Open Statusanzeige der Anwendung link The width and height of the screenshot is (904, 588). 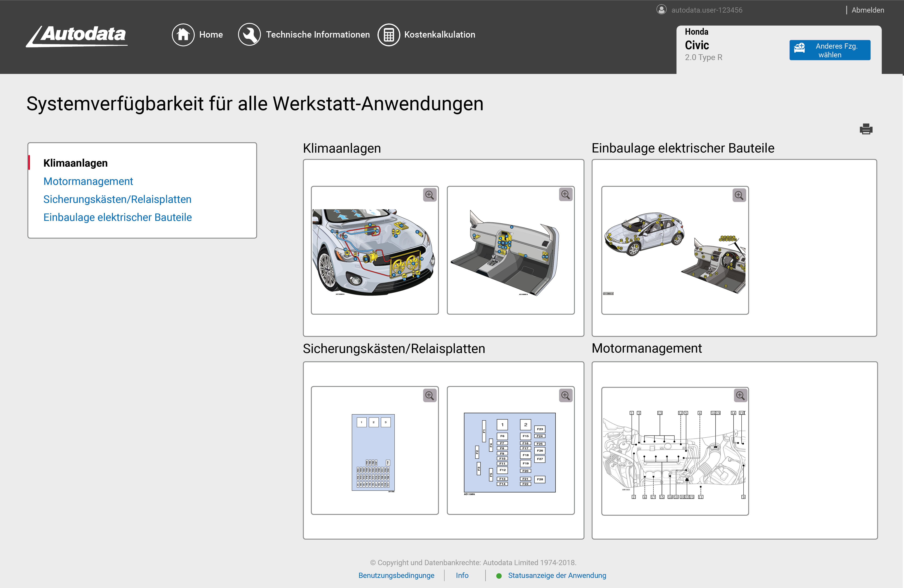click(x=557, y=575)
